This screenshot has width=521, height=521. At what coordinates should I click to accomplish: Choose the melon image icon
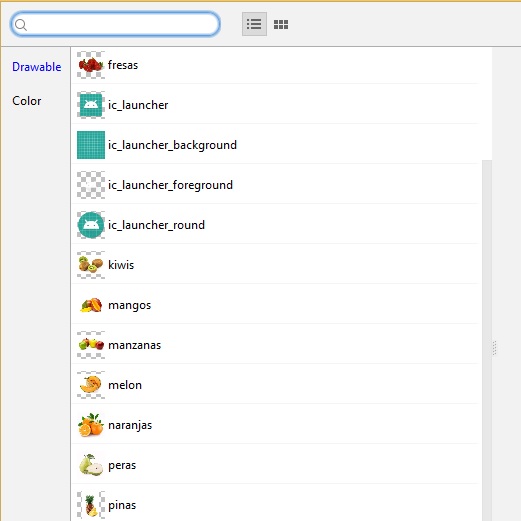tap(91, 385)
